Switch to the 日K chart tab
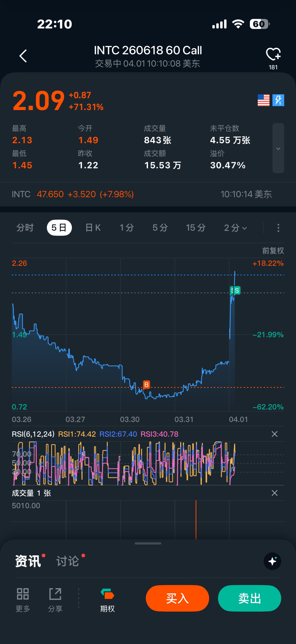This screenshot has width=296, height=644. click(93, 228)
